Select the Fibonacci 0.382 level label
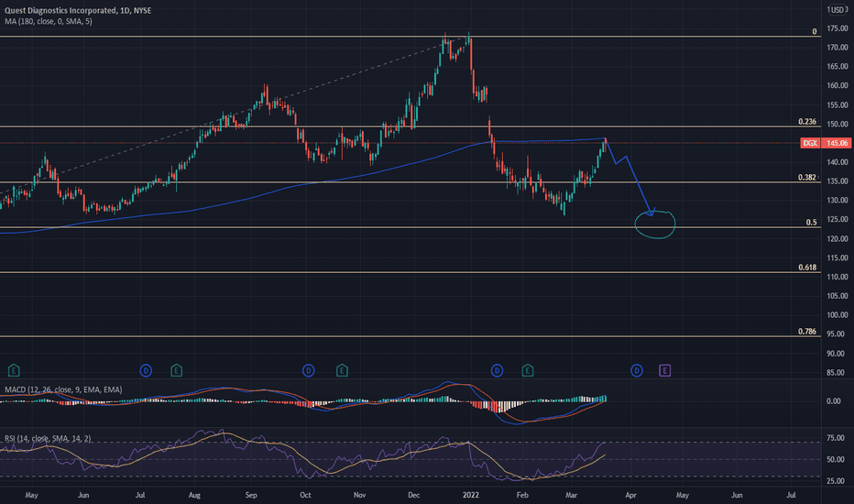Screen dimensions: 854x504 point(807,177)
